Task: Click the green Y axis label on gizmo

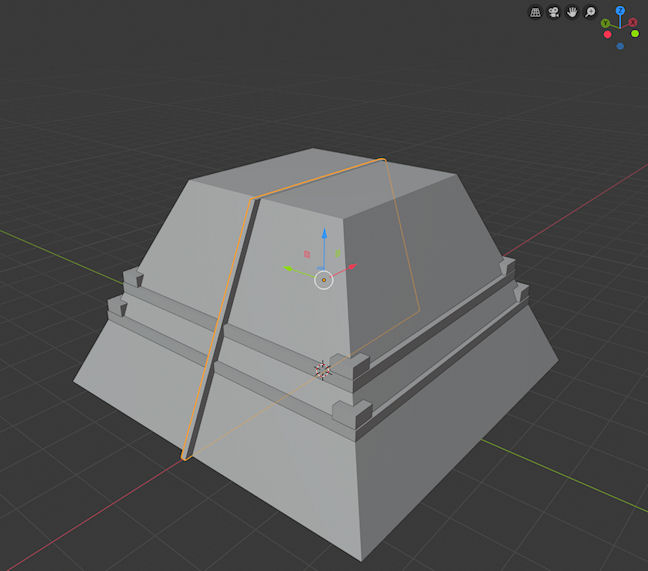Action: 606,23
